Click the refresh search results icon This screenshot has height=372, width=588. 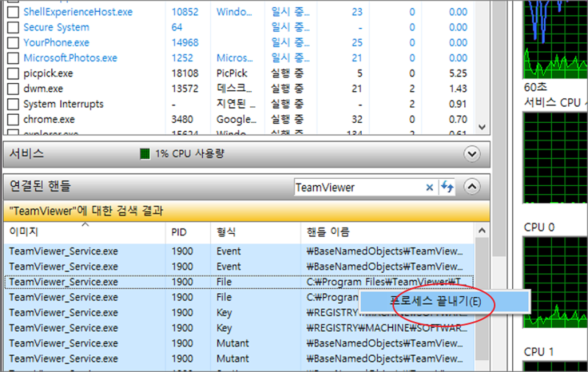[447, 187]
